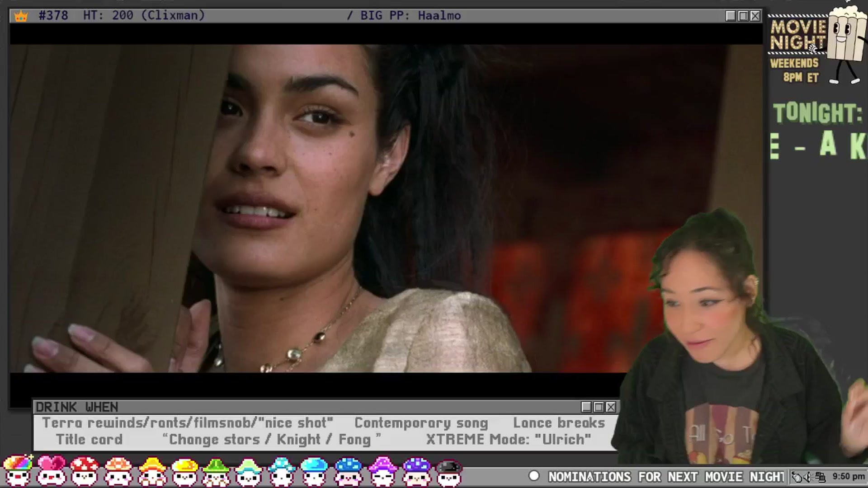This screenshot has width=868, height=488.
Task: Click the 9:50 pm clock
Action: point(849,476)
